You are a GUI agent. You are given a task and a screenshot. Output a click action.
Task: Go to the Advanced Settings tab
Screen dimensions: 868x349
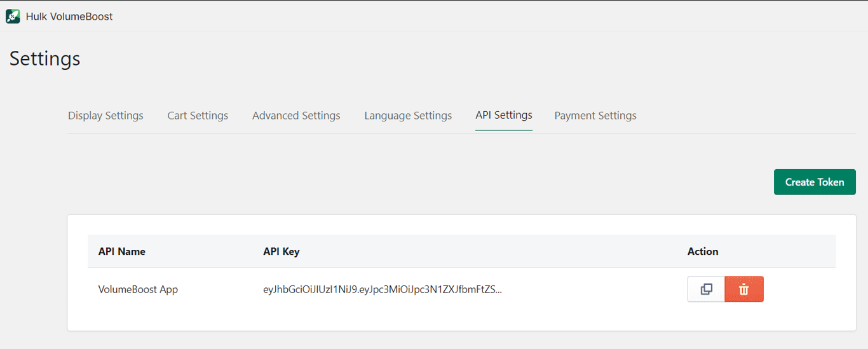(296, 116)
